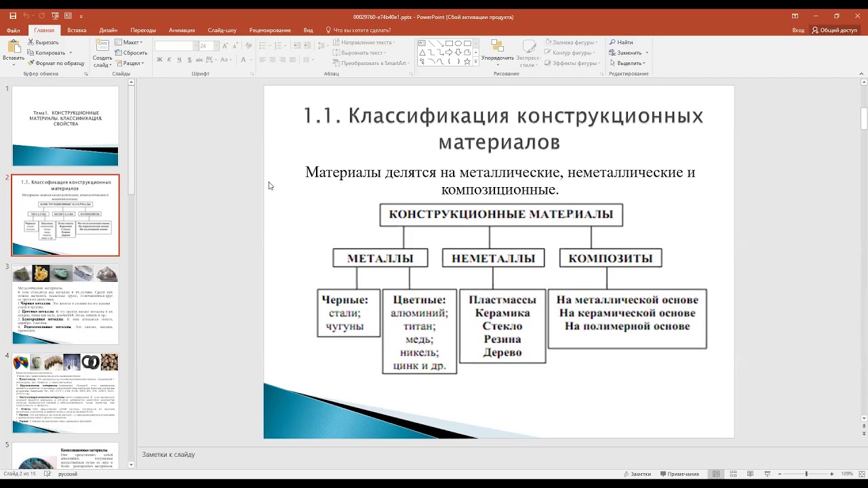
Task: Switch to the Animation (Анимация) tab
Action: (182, 30)
